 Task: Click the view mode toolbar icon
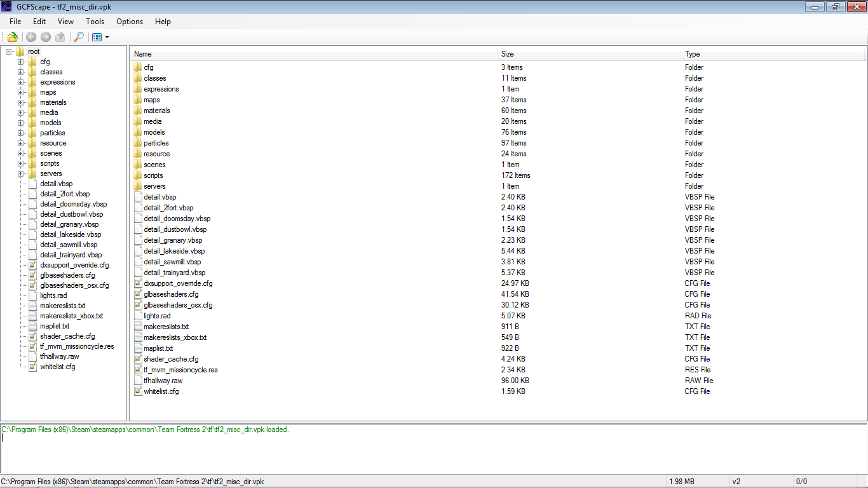point(97,37)
